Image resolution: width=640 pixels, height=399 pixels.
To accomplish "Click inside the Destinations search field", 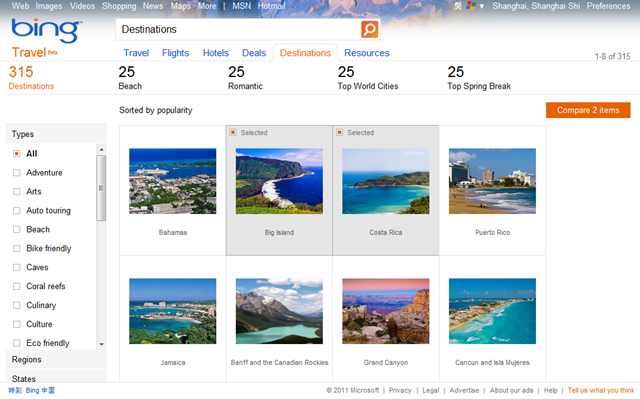I will point(239,29).
